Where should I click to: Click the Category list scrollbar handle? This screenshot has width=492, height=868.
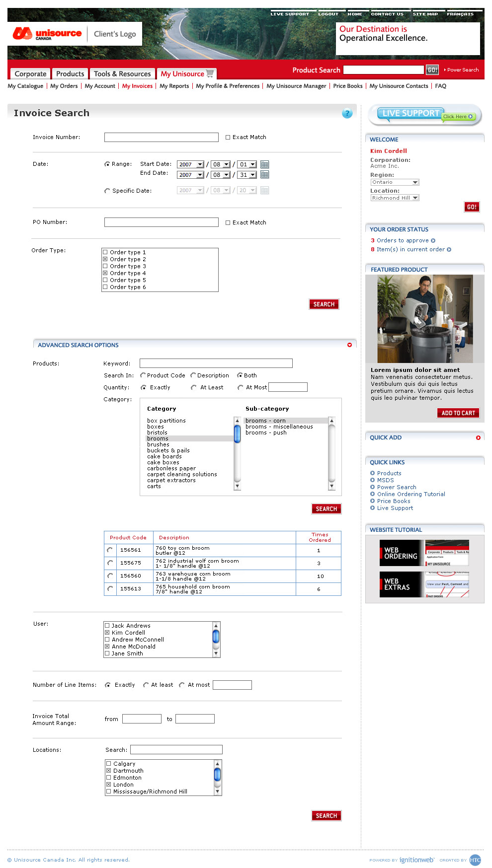(x=238, y=434)
